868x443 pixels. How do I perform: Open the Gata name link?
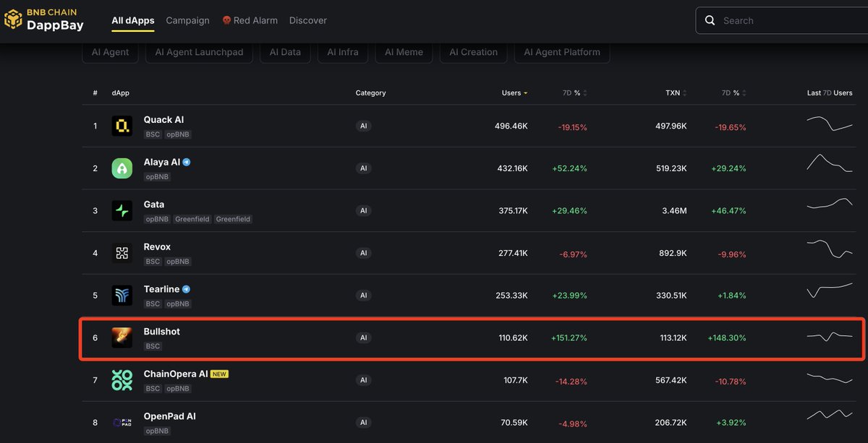(x=154, y=205)
